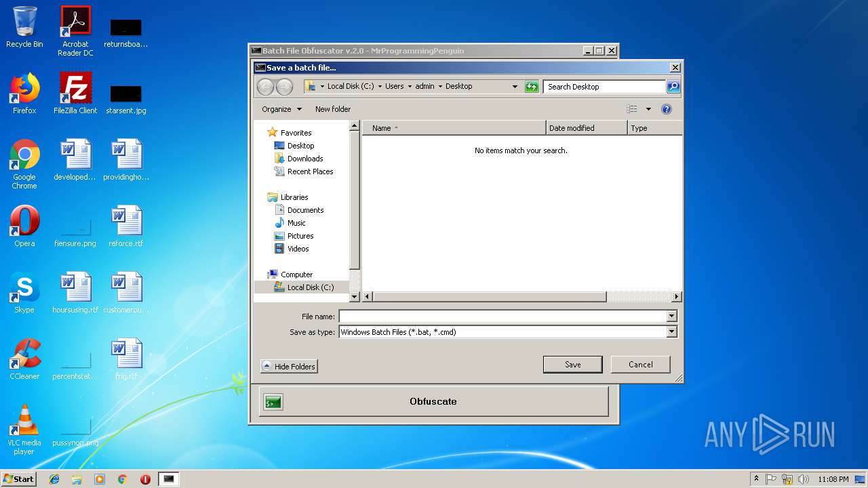Click the Forward arrow in the save dialog
This screenshot has width=868, height=488.
coord(285,87)
